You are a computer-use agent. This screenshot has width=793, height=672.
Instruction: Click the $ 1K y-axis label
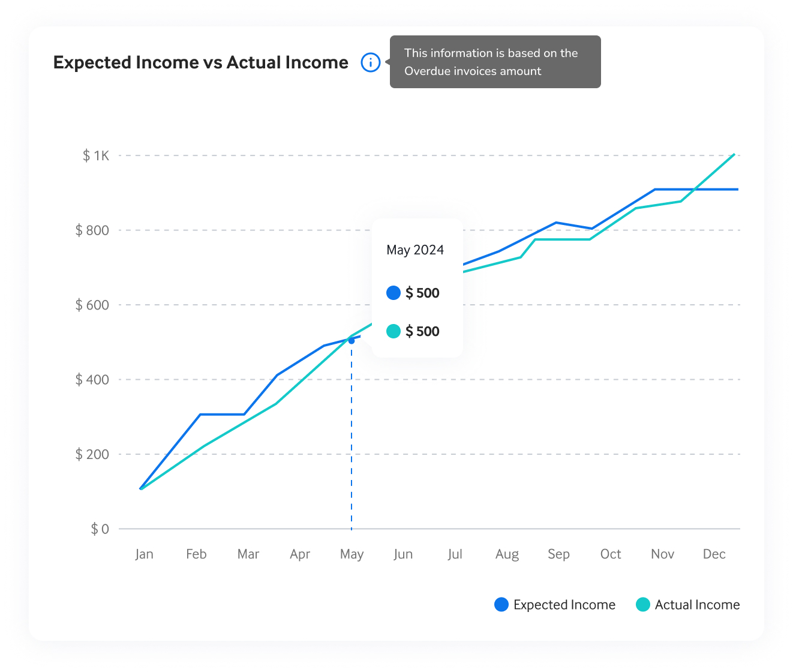tap(96, 156)
